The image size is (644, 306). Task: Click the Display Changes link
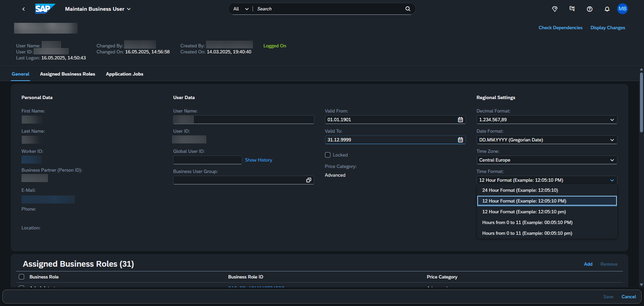coord(608,28)
